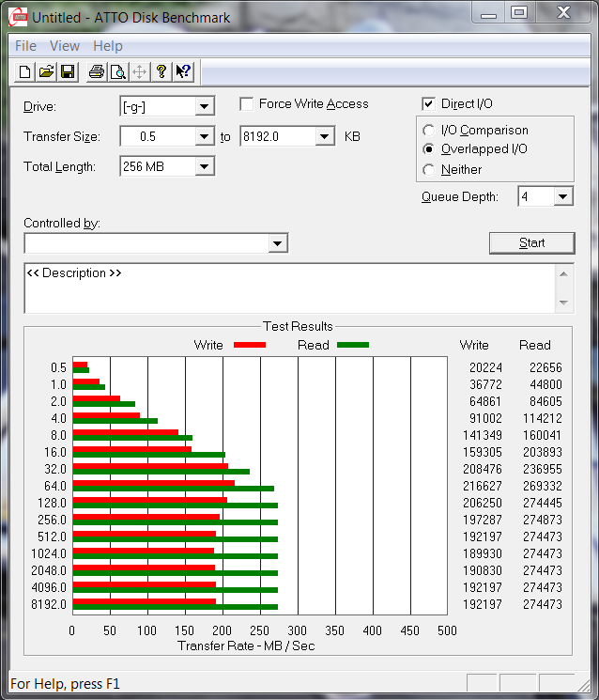Viewport: 599px width, 700px height.
Task: Open the Total Length dropdown
Action: (x=205, y=166)
